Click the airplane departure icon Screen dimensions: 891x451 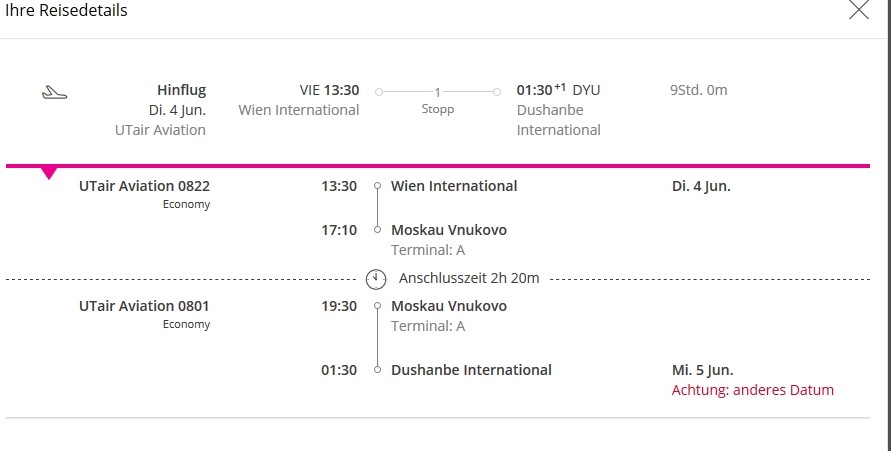[55, 93]
